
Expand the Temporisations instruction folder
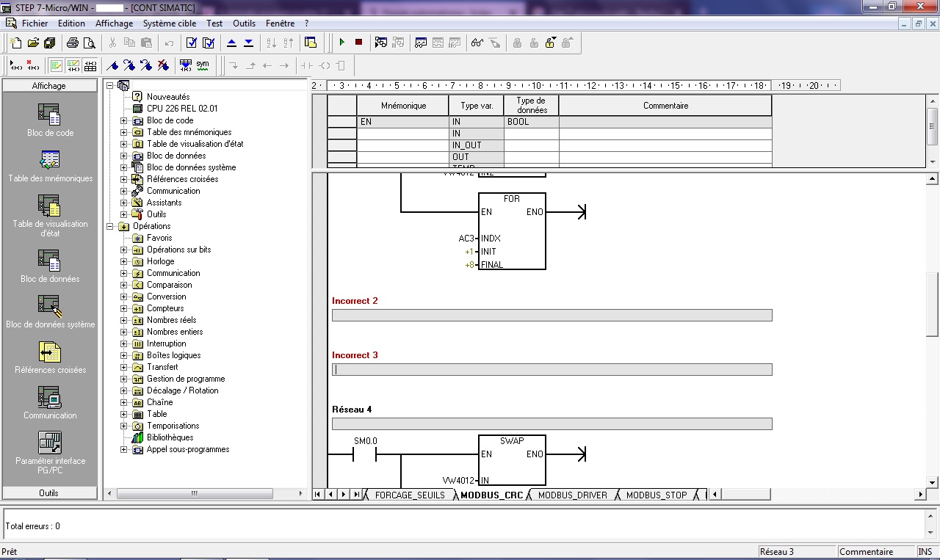(x=123, y=426)
